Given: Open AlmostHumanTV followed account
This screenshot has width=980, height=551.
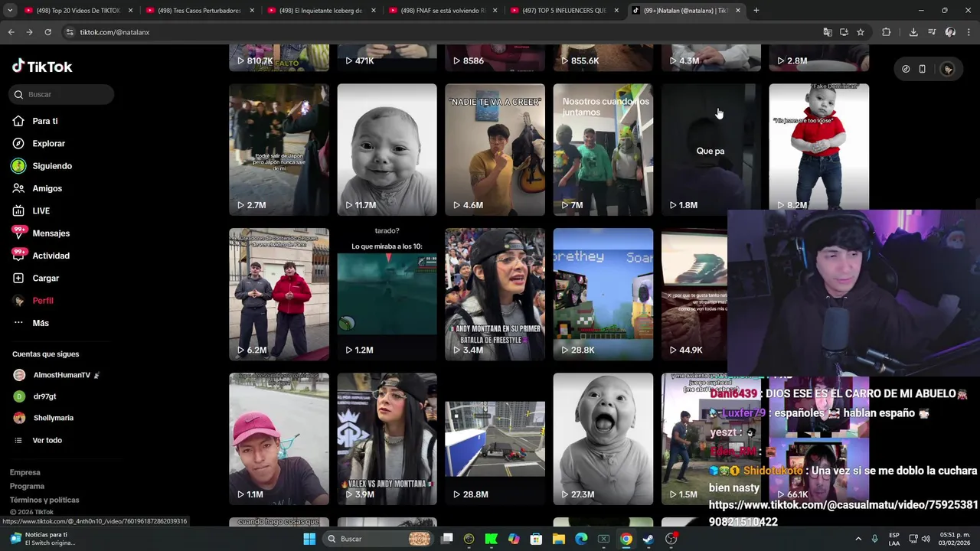Looking at the screenshot, I should [x=61, y=375].
